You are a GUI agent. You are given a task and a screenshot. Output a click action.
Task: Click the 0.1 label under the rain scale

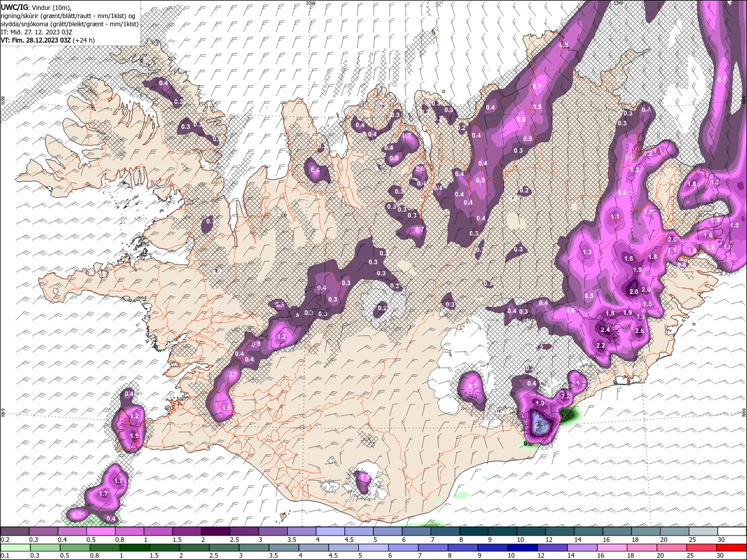click(x=4, y=556)
